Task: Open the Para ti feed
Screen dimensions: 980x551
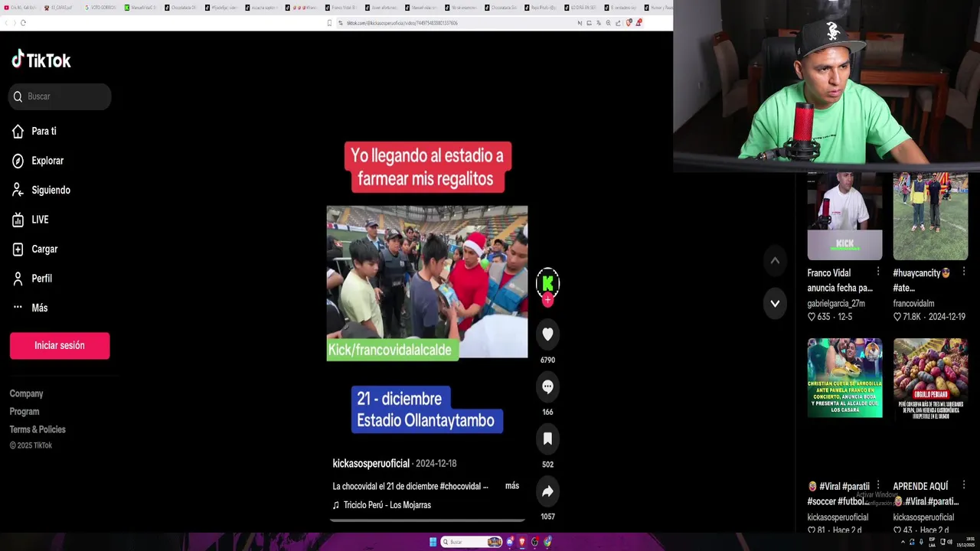Action: (x=34, y=132)
